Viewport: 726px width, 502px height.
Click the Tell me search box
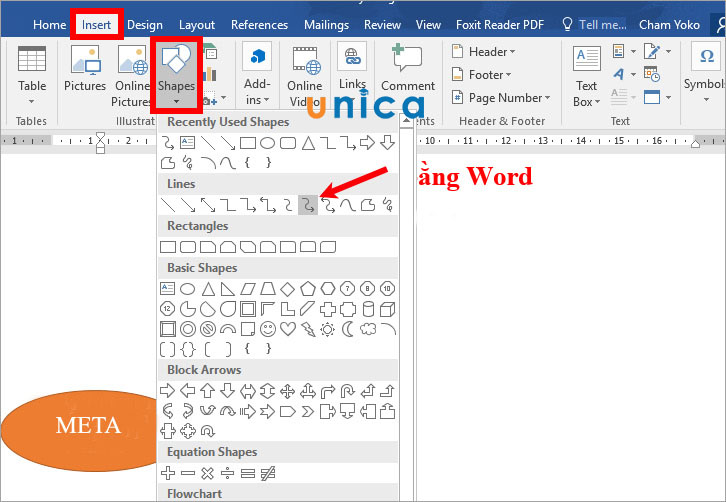coord(601,24)
